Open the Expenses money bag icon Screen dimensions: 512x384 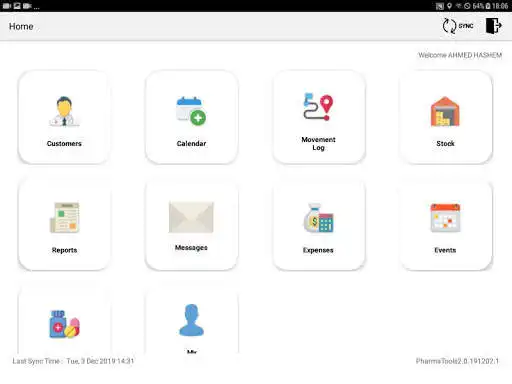[318, 218]
